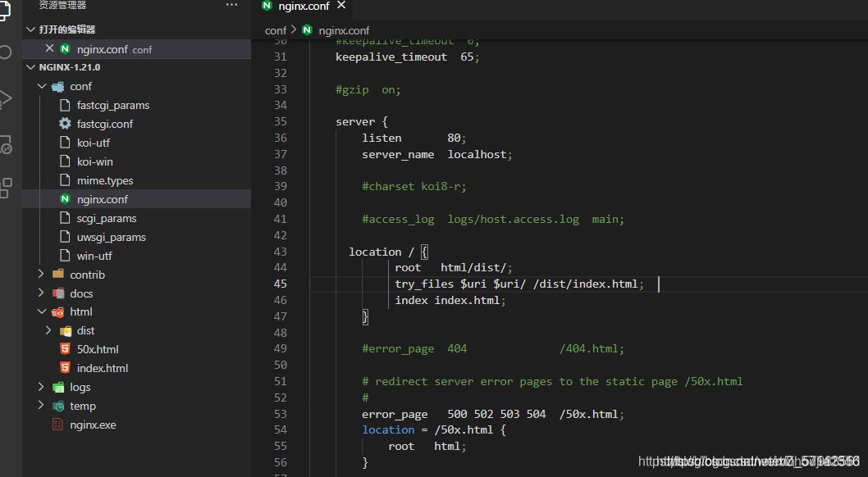Select the nginx.conf breadcrumb segment
This screenshot has width=868, height=477.
pos(344,30)
